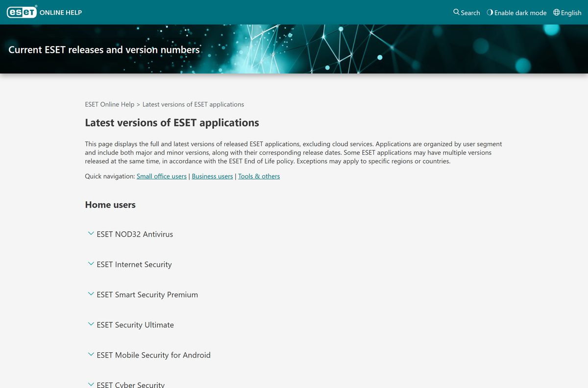Go to ESET Online Help breadcrumb
The width and height of the screenshot is (588, 388).
click(x=110, y=104)
